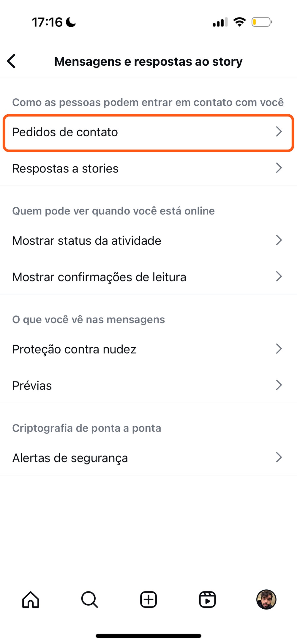Expand chevron beside Mostrar status da atividade
This screenshot has width=297, height=644.
[279, 240]
